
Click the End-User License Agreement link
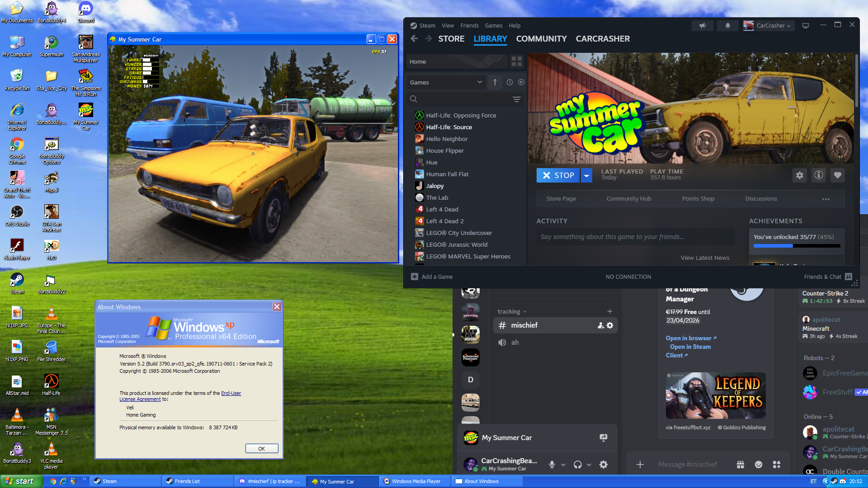231,394
